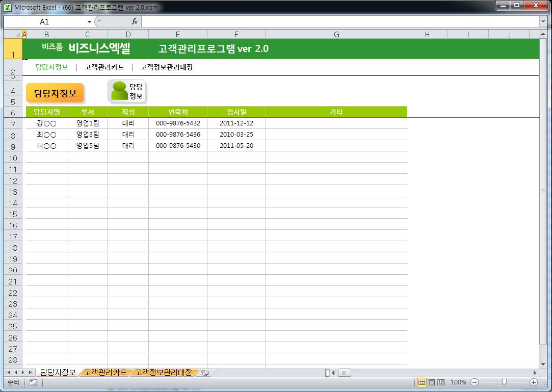Jump to the last sheet with navigation arrow
Image resolution: width=552 pixels, height=392 pixels.
tap(31, 373)
